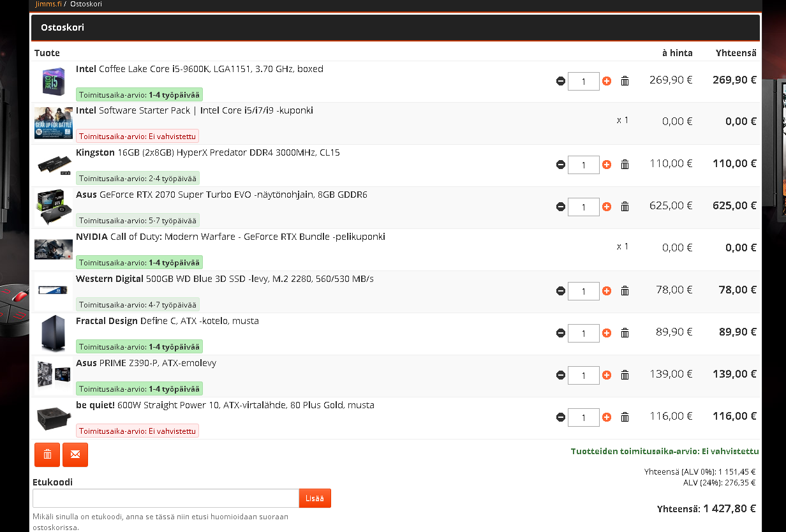Open Jimms.fi breadcrumb link
The height and width of the screenshot is (532, 786).
coord(48,4)
